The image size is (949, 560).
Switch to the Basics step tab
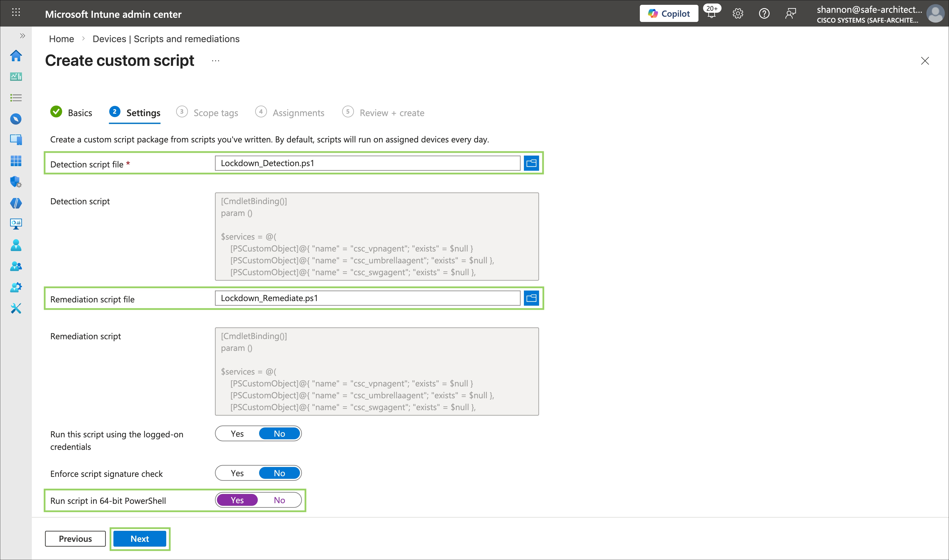pyautogui.click(x=71, y=112)
